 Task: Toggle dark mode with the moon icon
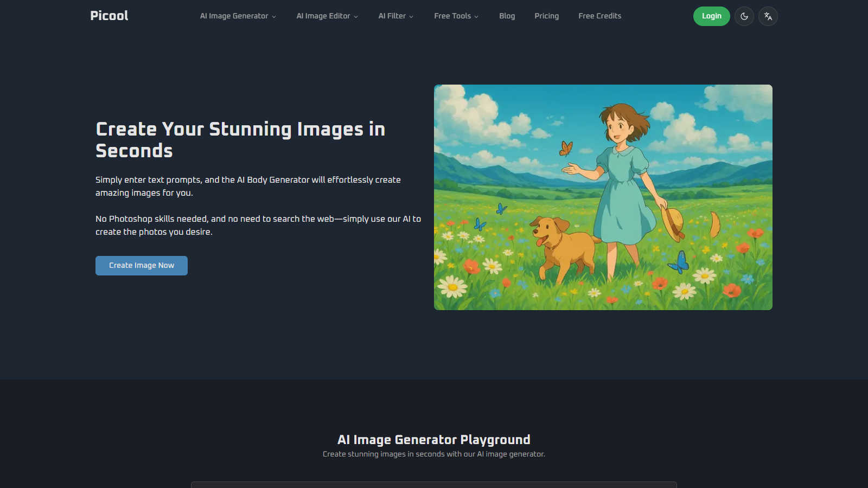click(744, 16)
